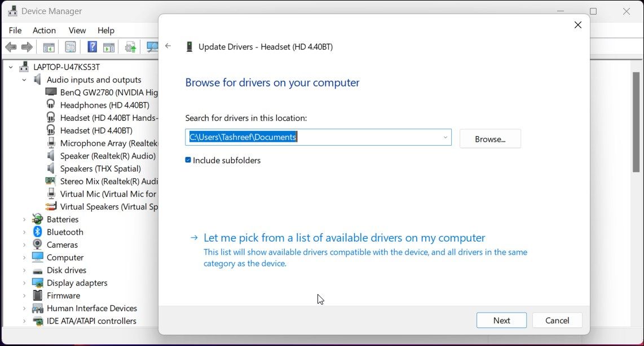Screen dimensions: 644x346
Task: Click the Action pane toolbar icon
Action: (x=109, y=47)
